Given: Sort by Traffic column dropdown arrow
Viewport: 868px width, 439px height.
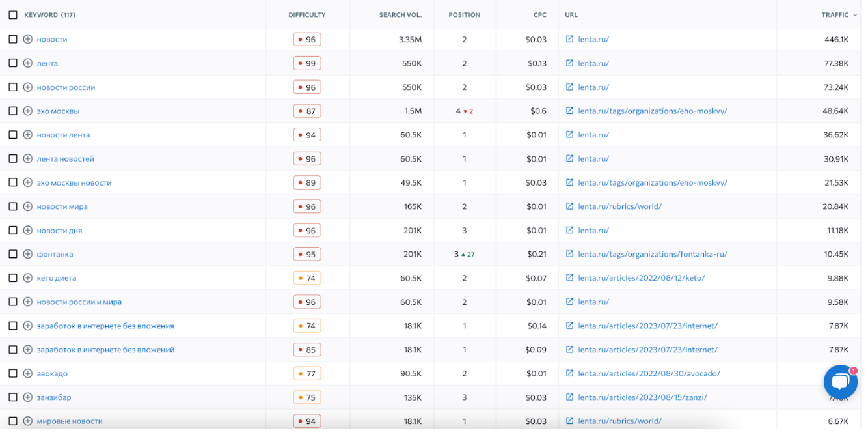Looking at the screenshot, I should pyautogui.click(x=854, y=15).
